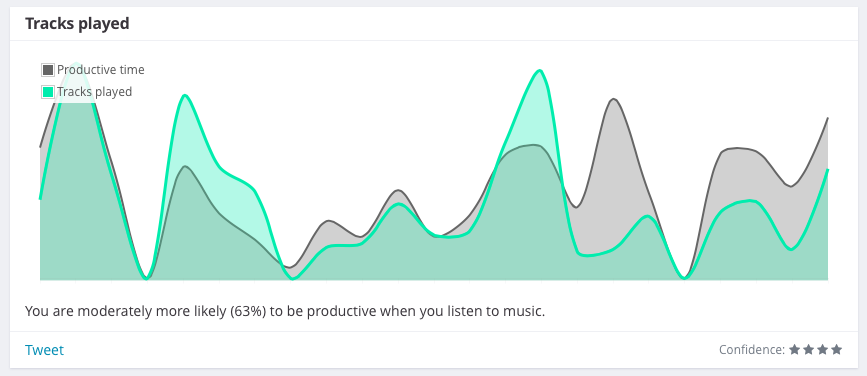867x376 pixels.
Task: Click the Confidence label text
Action: pyautogui.click(x=752, y=349)
